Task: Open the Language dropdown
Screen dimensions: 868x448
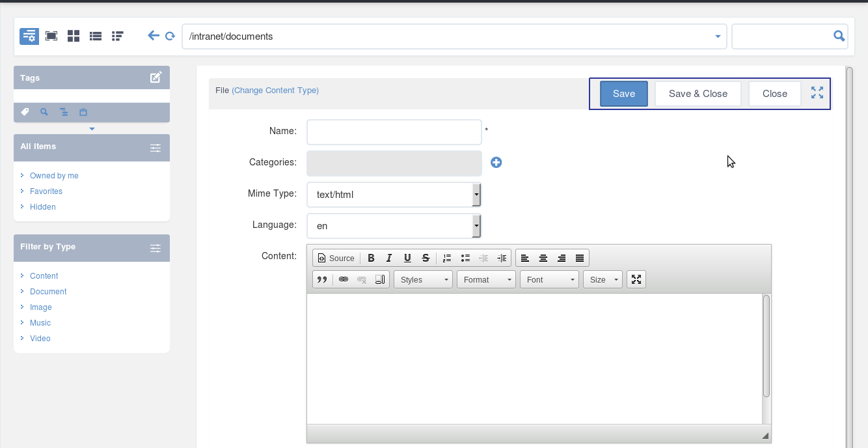Action: 394,225
